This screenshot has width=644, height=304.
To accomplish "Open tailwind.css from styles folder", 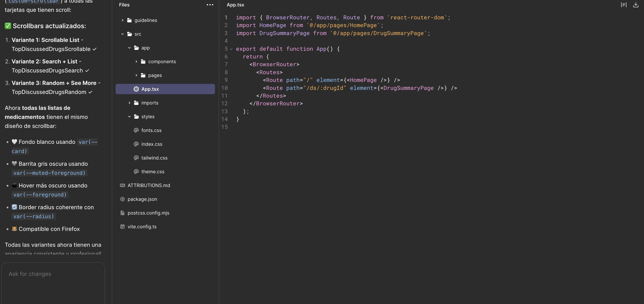I will click(x=154, y=158).
